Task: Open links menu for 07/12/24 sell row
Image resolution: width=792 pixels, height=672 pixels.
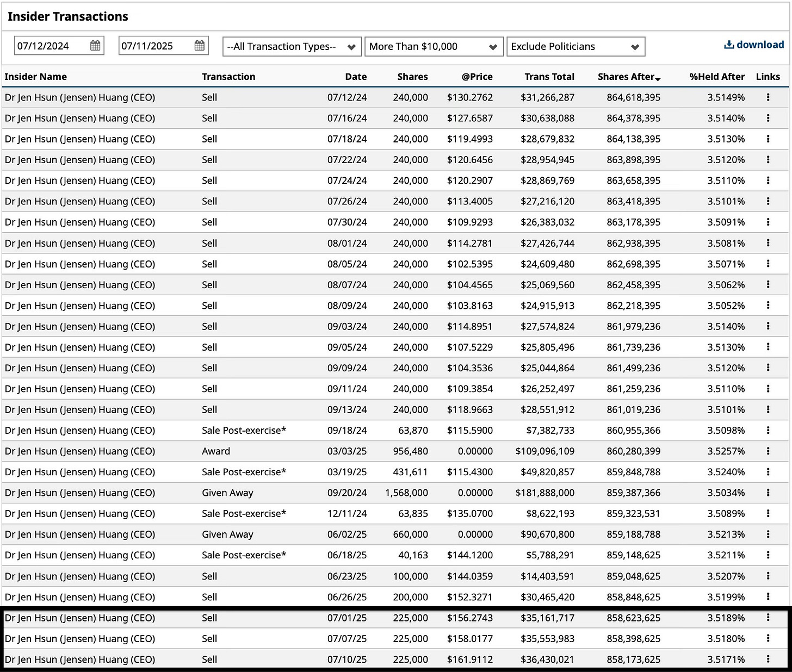Action: [768, 97]
